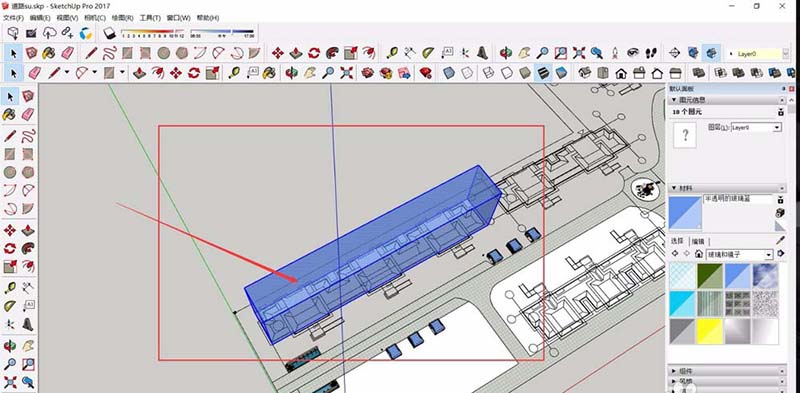
Task: Select the 3D Text tool in left palette
Action: click(x=28, y=324)
